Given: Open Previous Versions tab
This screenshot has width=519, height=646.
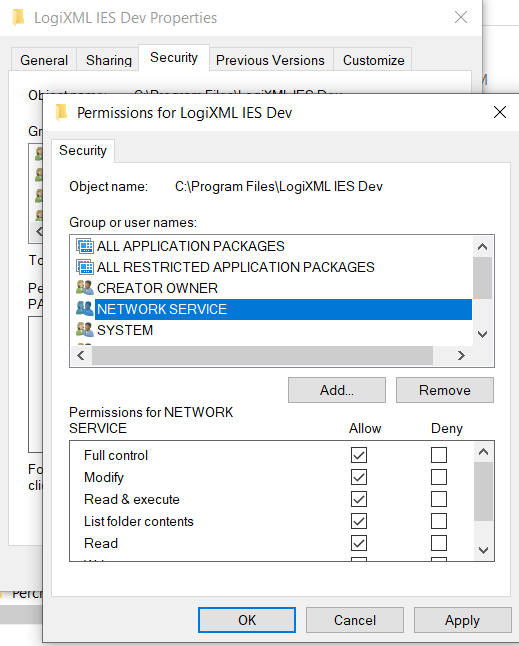Looking at the screenshot, I should tap(270, 60).
